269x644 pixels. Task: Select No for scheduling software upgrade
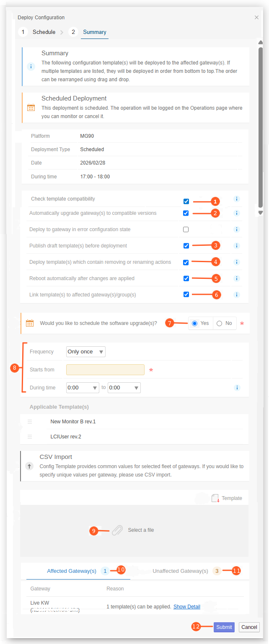point(224,323)
